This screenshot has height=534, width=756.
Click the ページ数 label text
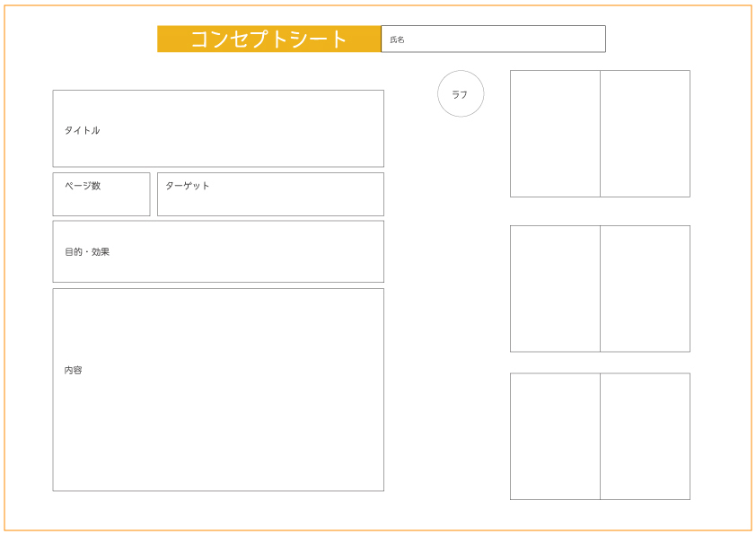pyautogui.click(x=83, y=186)
